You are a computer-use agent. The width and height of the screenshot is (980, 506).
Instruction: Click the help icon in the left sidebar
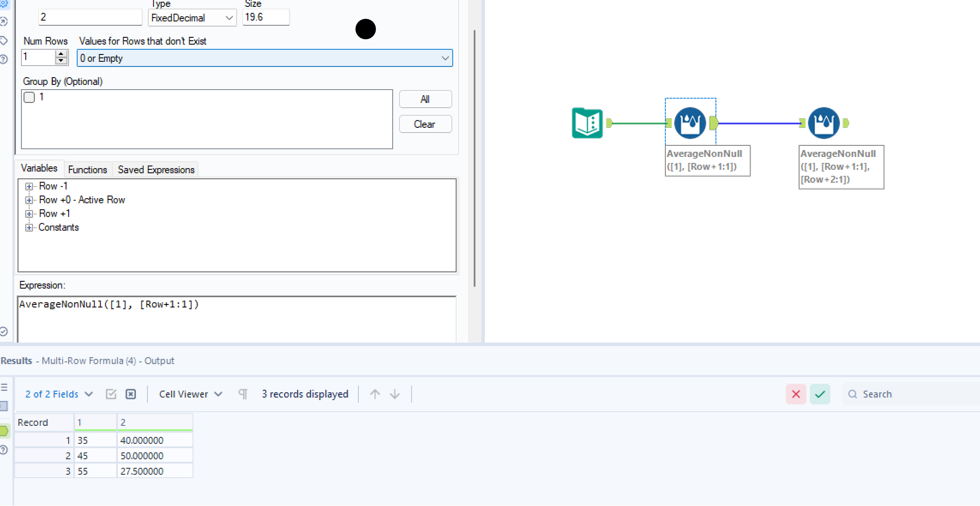click(4, 60)
